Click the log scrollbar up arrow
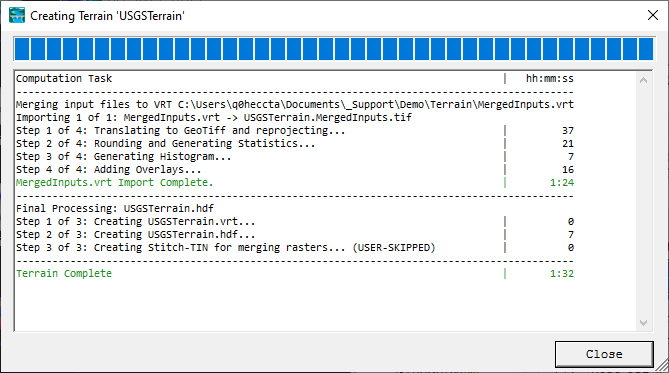Screen dimensions: 669x373 coord(643,80)
